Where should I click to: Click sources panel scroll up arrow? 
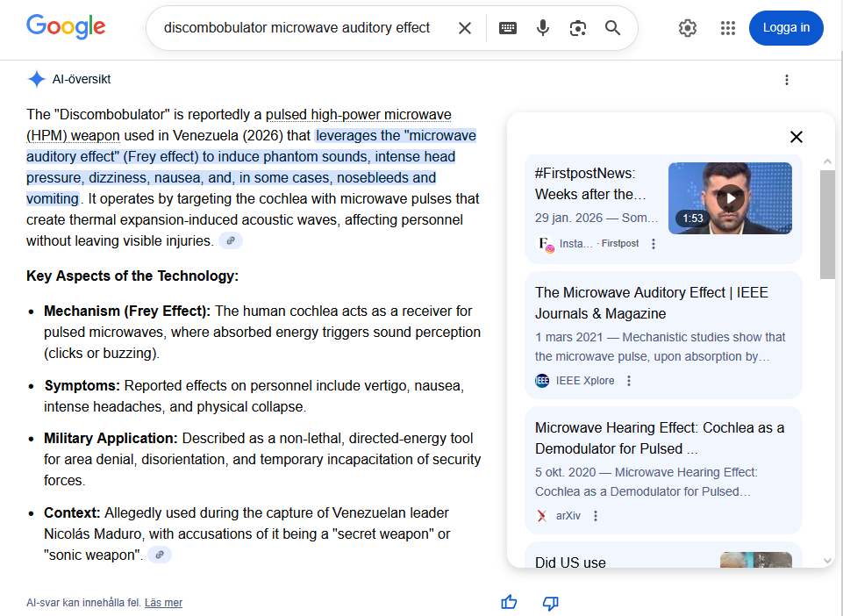(x=827, y=161)
